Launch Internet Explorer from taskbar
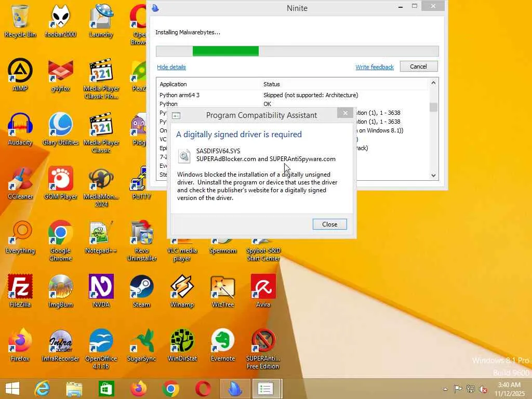Screen dimensions: 532x399 coord(43,389)
